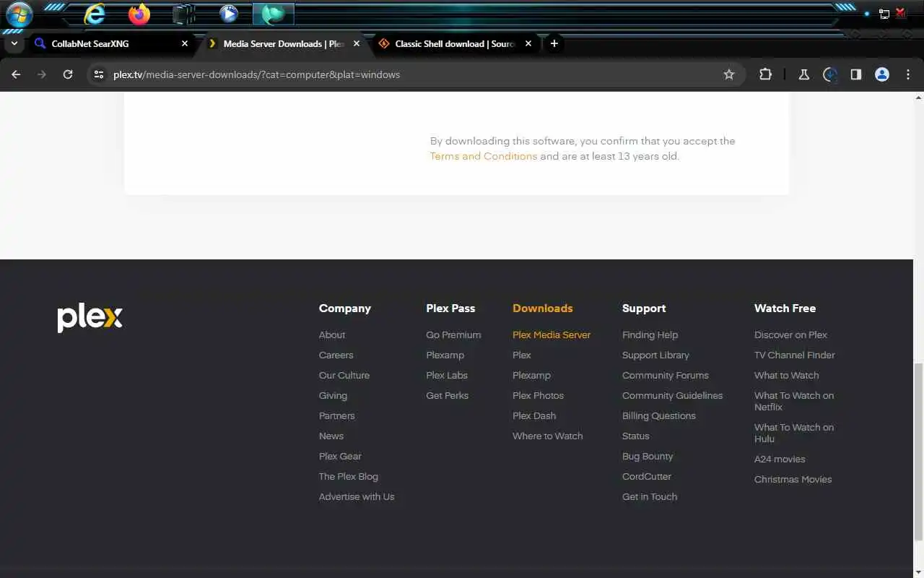Screen dimensions: 924x578
Task: Click the Downloads footer heading
Action: coord(542,308)
